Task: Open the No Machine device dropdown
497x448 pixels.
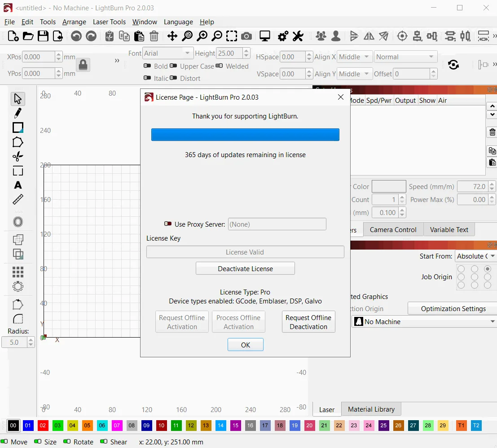Action: [x=424, y=321]
